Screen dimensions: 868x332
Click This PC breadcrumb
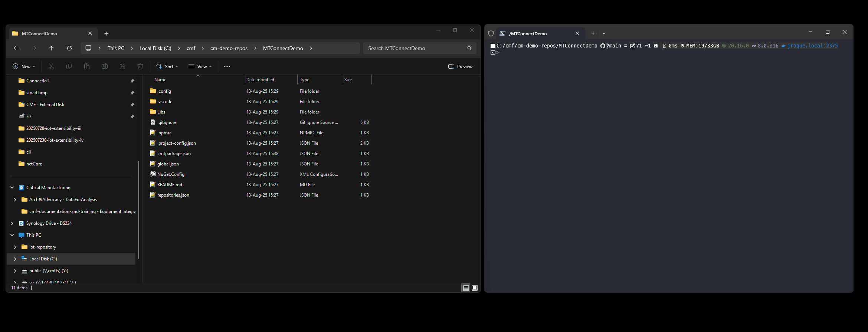116,48
